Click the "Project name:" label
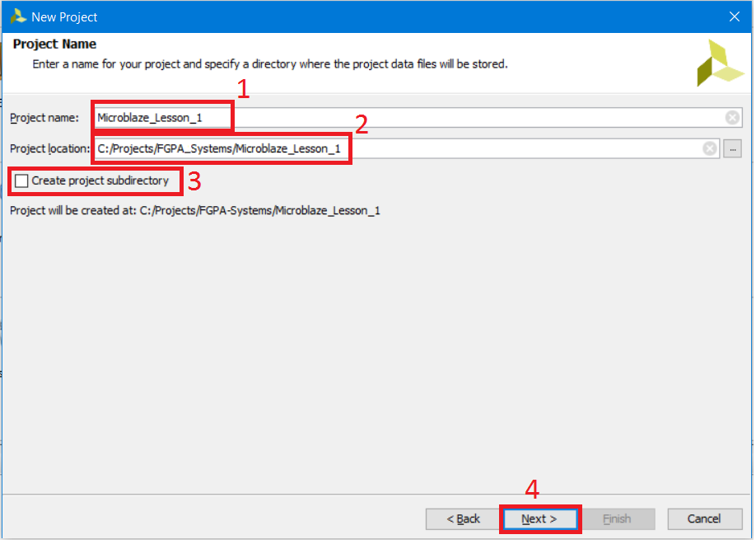This screenshot has width=756, height=544. (x=44, y=118)
